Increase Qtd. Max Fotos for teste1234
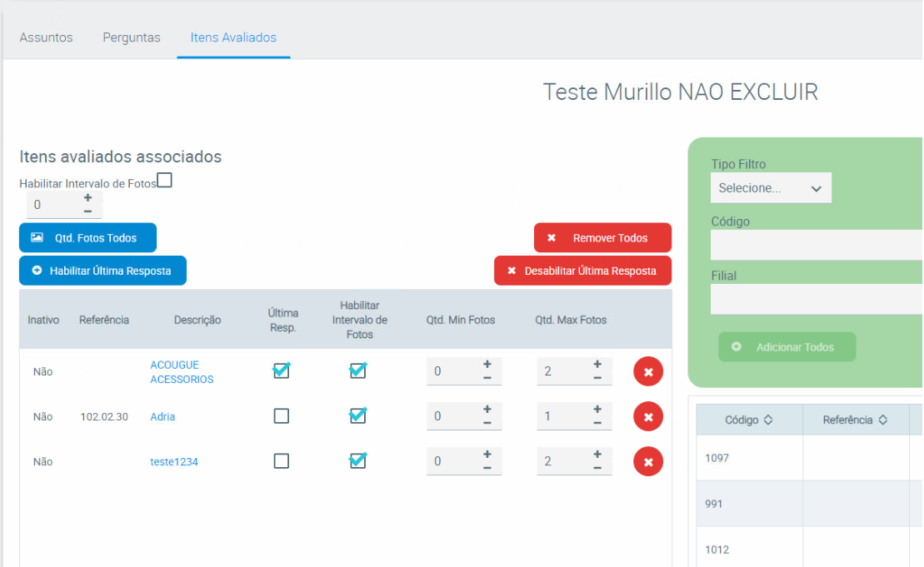Image resolution: width=924 pixels, height=567 pixels. coord(597,455)
